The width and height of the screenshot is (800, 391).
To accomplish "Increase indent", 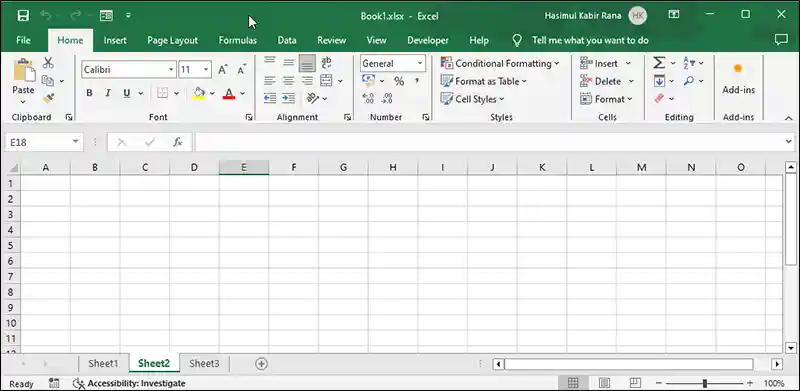I will coord(289,98).
